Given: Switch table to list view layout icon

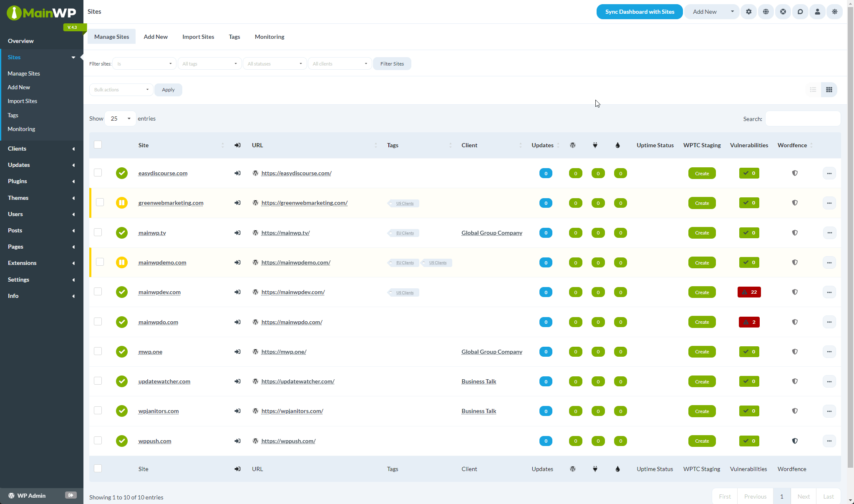Looking at the screenshot, I should (x=812, y=89).
